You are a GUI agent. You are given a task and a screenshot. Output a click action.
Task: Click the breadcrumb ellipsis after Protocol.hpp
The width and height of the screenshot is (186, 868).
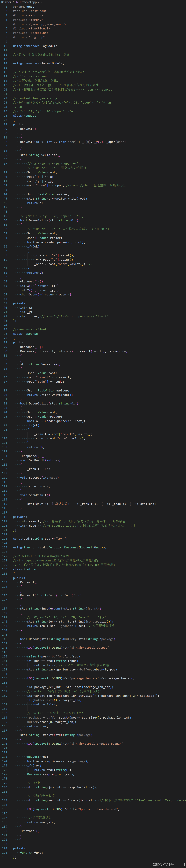click(41, 2)
